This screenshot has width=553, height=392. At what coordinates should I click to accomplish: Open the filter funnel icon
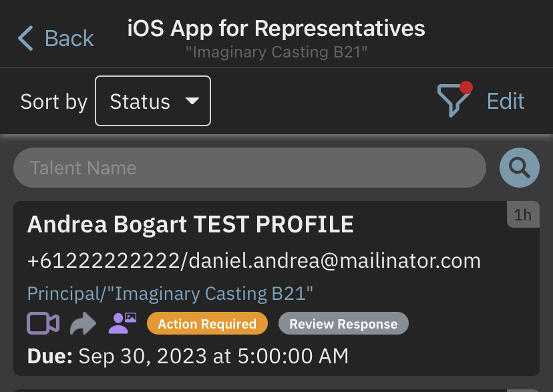[x=453, y=102]
